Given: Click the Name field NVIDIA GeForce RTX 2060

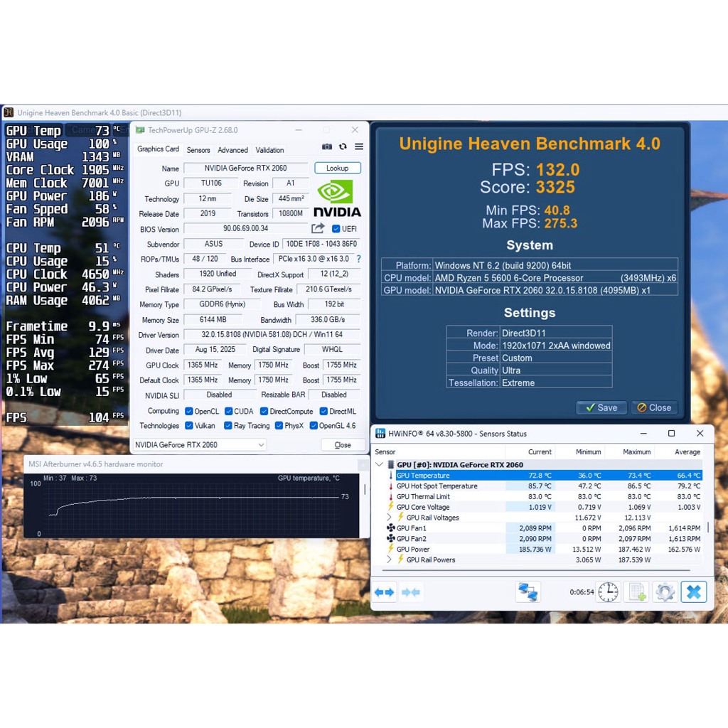Looking at the screenshot, I should (x=246, y=168).
